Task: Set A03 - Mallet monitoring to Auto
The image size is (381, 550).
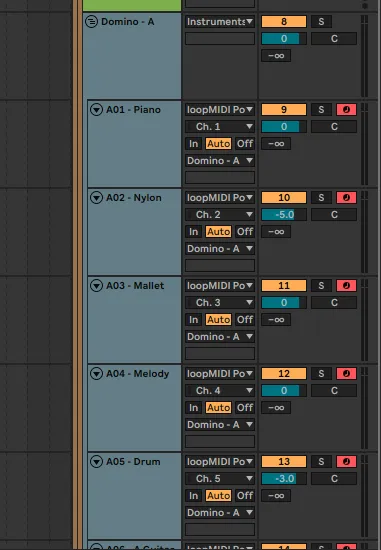Action: pos(219,320)
